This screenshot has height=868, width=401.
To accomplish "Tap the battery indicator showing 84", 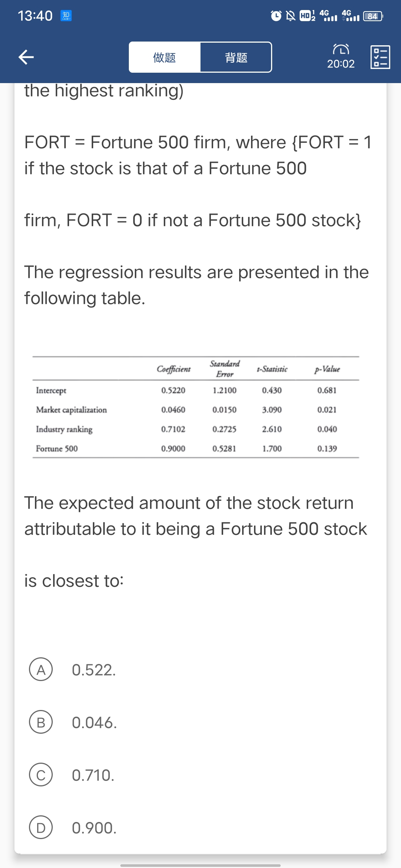I will [x=372, y=16].
